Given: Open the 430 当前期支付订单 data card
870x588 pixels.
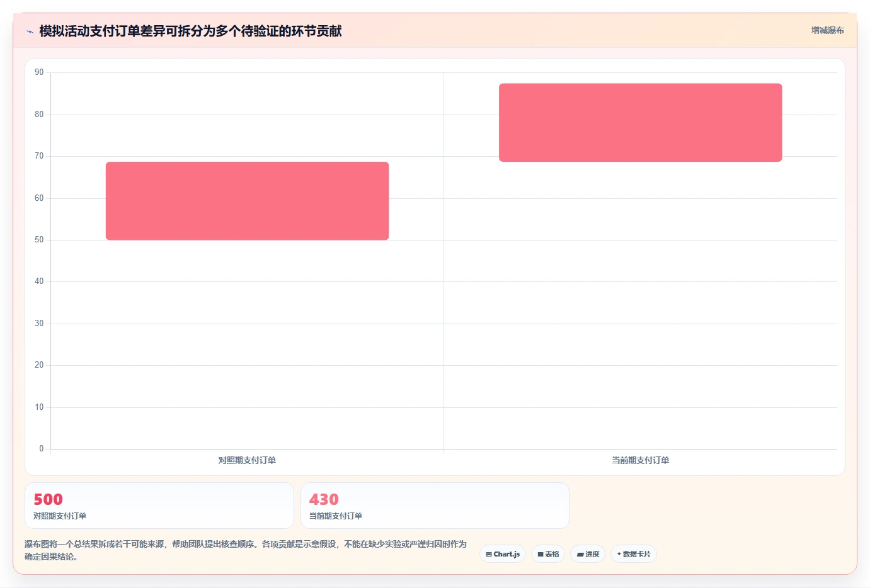Looking at the screenshot, I should (435, 506).
